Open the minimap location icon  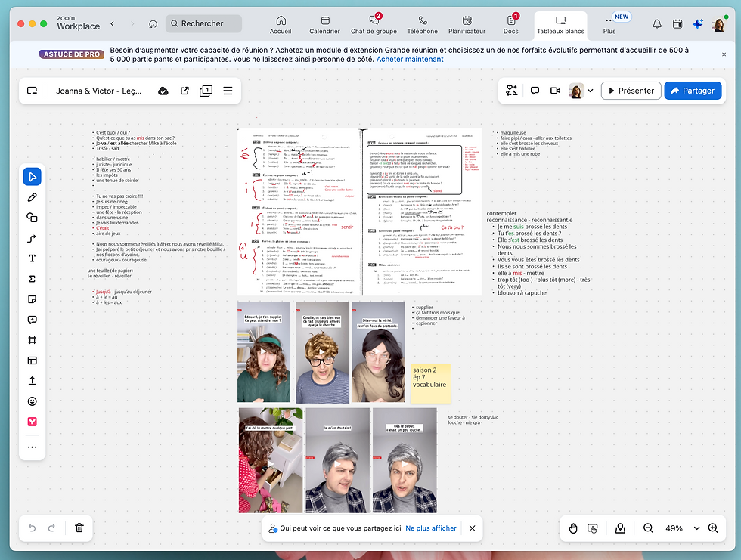tap(620, 528)
